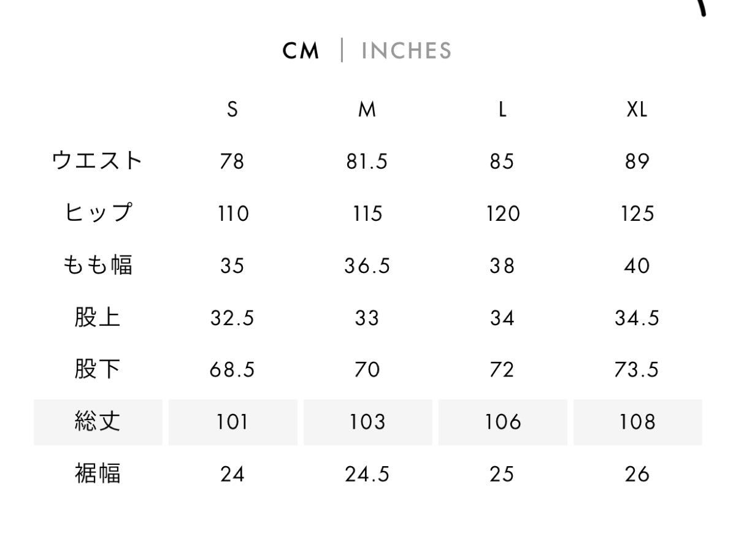Click the ウエスト row label
This screenshot has height=560, width=736.
pyautogui.click(x=98, y=161)
